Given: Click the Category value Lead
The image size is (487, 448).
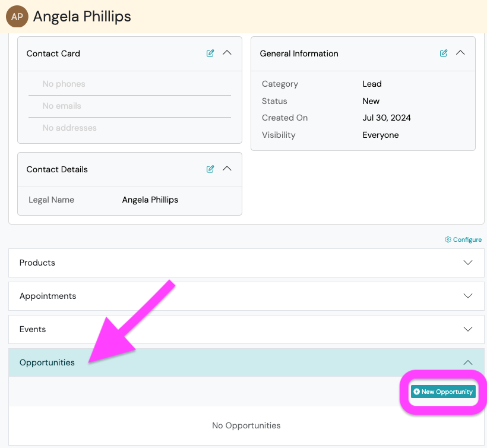Looking at the screenshot, I should pos(372,84).
